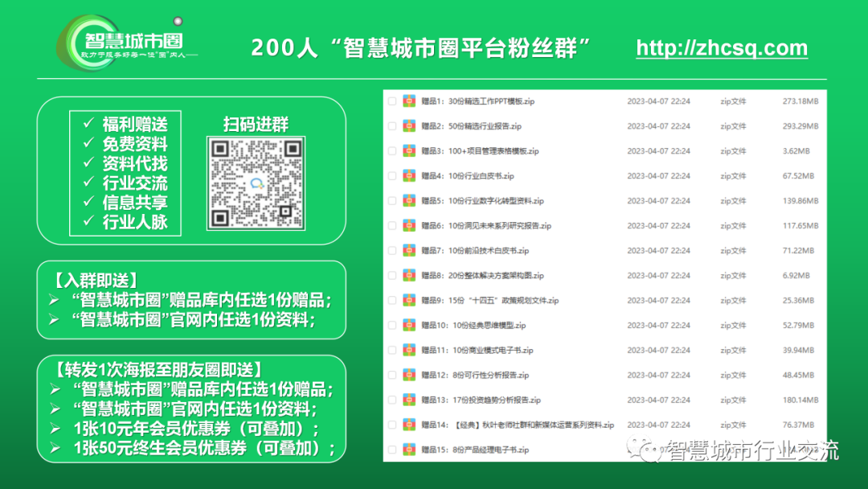Click file name 赠品7：10份前沿技术白皮书.zip
This screenshot has height=489, width=868.
(x=475, y=251)
